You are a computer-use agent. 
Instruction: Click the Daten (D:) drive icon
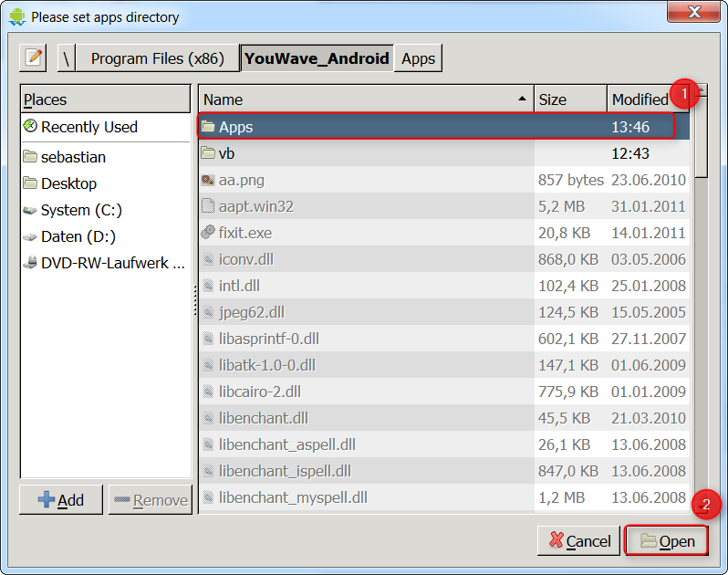[30, 237]
